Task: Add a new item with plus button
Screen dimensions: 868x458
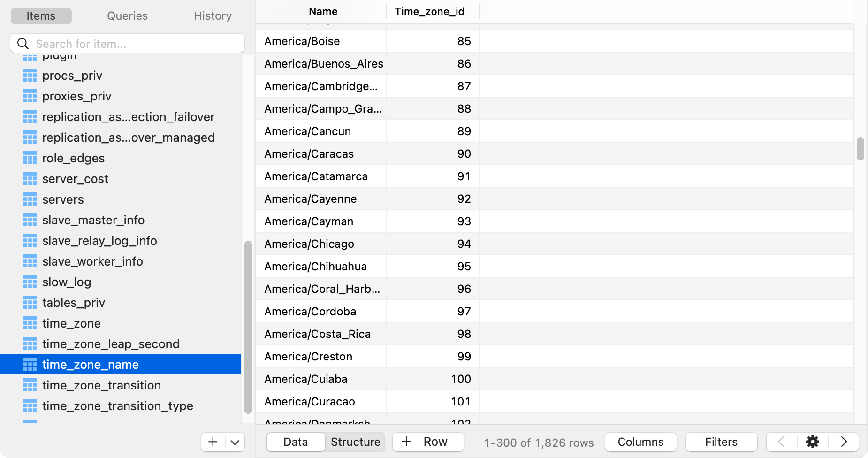Action: 213,442
